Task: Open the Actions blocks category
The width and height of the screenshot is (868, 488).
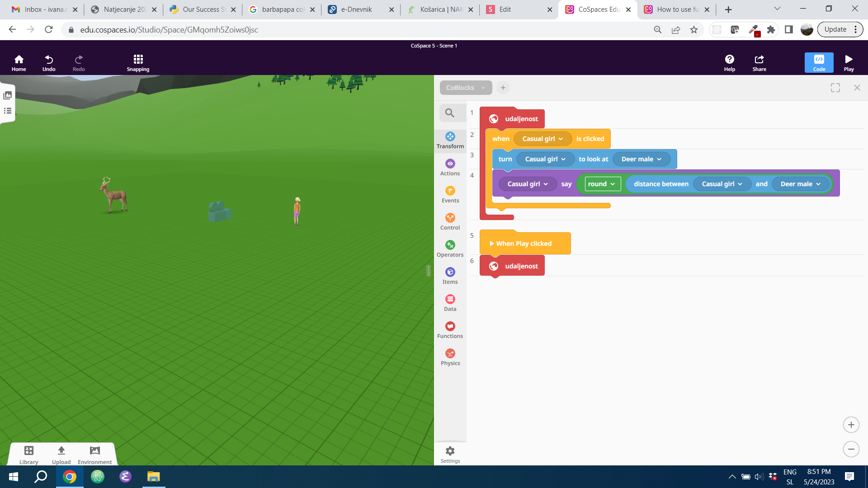Action: [450, 167]
